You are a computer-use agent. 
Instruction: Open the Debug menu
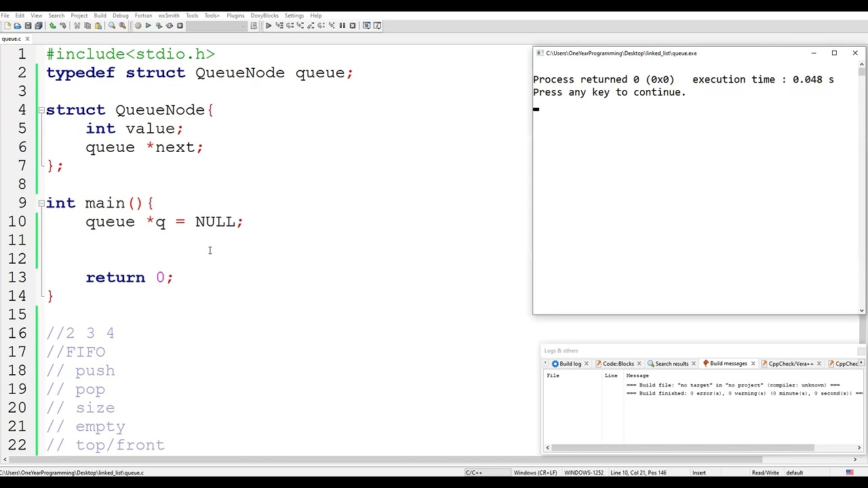click(x=120, y=15)
